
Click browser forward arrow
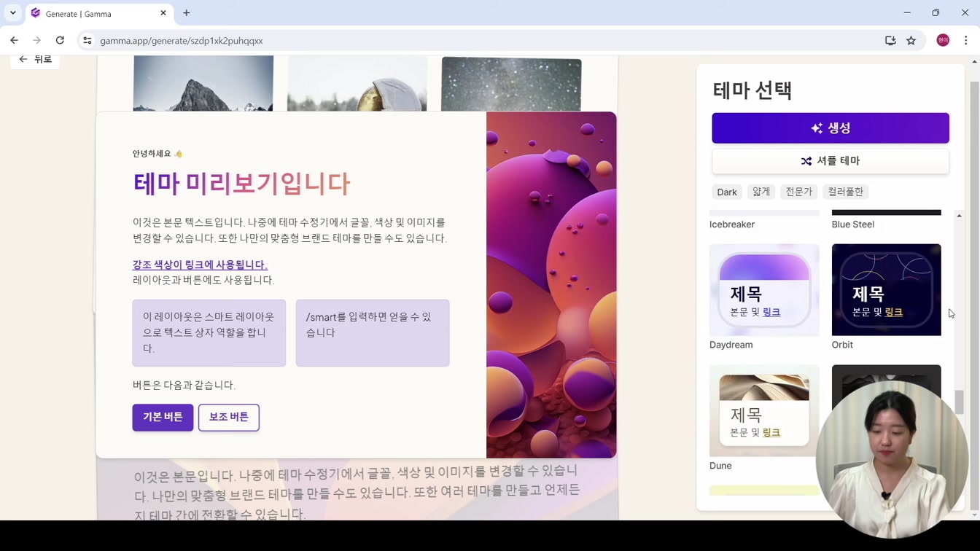37,41
